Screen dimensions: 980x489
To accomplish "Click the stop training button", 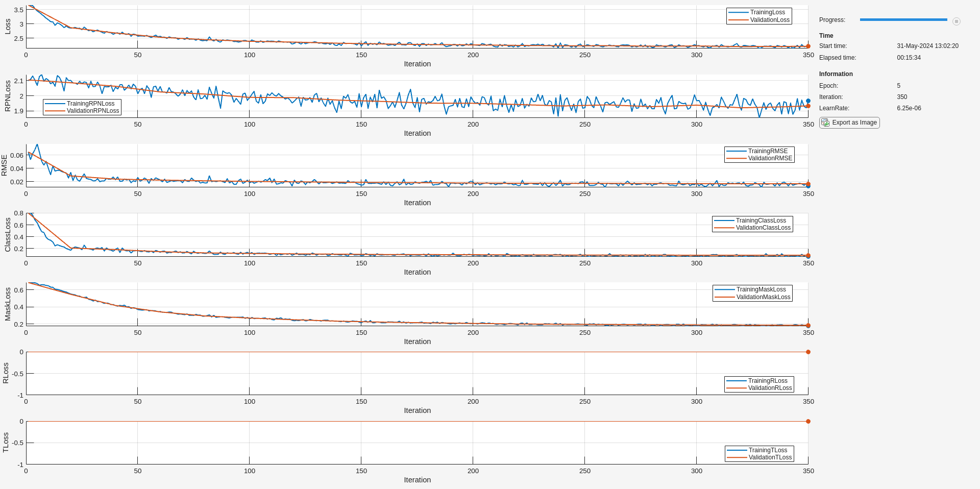I will [x=957, y=21].
